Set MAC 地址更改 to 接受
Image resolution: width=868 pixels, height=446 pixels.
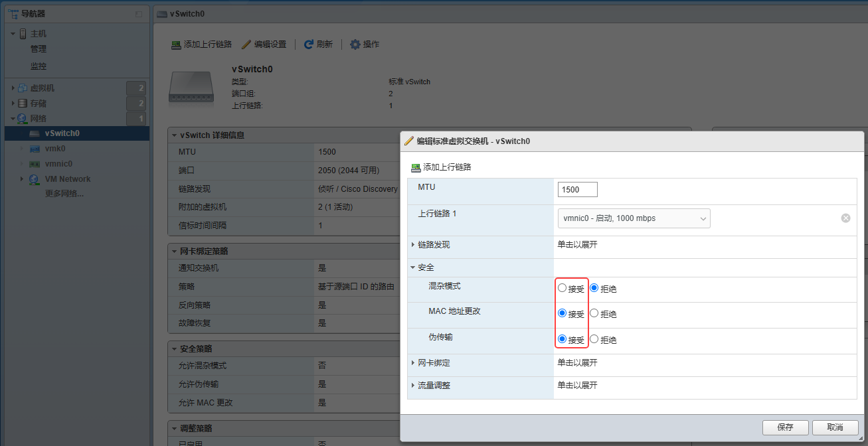pos(563,313)
